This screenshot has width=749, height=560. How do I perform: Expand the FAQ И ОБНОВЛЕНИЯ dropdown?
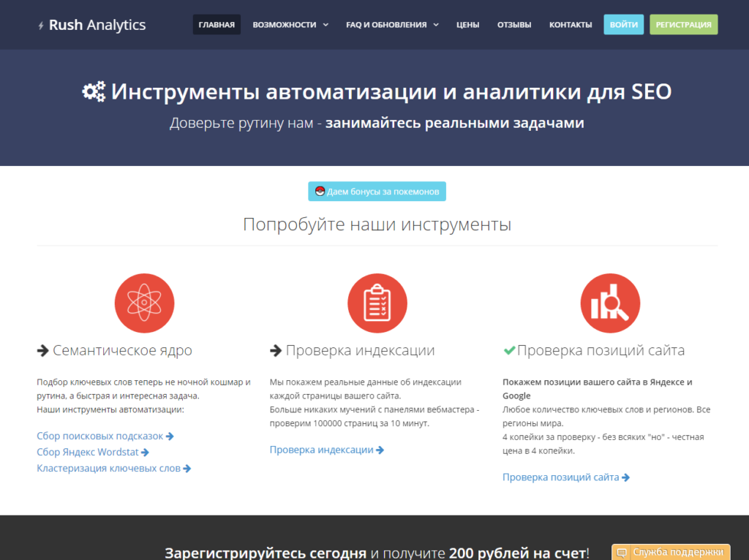pyautogui.click(x=392, y=25)
